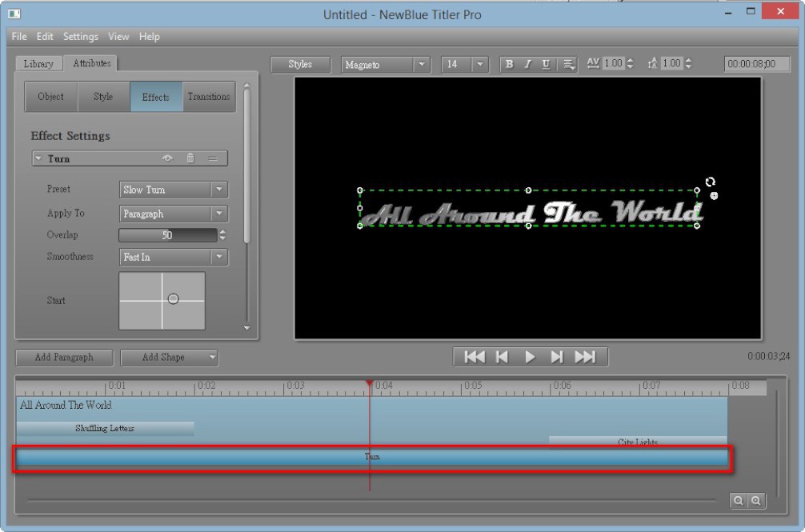Click the application icon in the title bar

click(14, 14)
